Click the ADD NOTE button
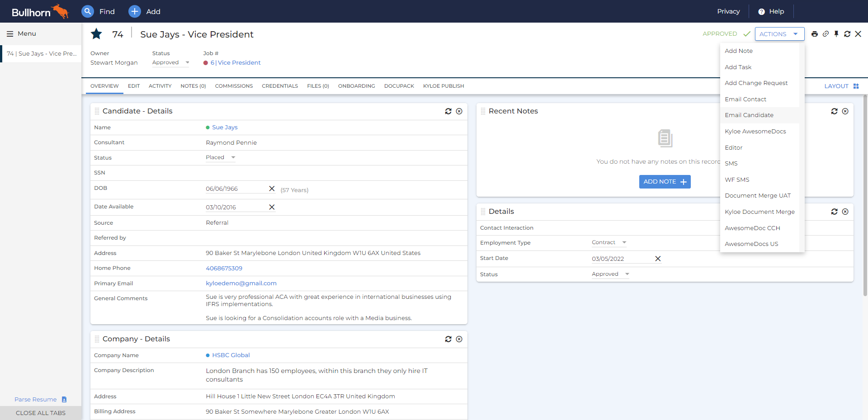The image size is (868, 420). (x=665, y=182)
